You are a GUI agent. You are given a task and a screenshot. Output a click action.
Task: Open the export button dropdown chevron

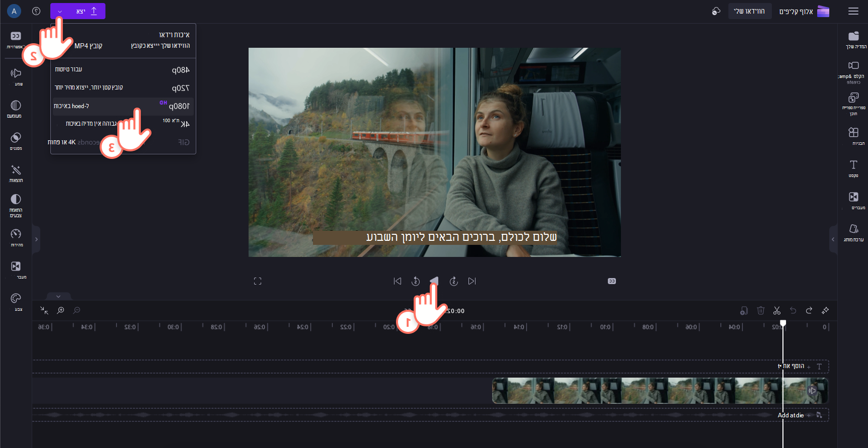click(x=60, y=11)
